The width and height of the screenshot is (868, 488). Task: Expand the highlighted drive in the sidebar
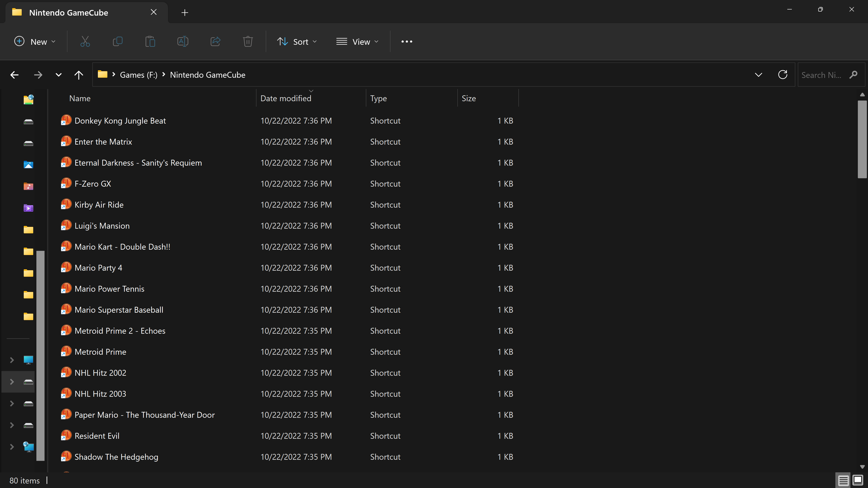click(12, 382)
